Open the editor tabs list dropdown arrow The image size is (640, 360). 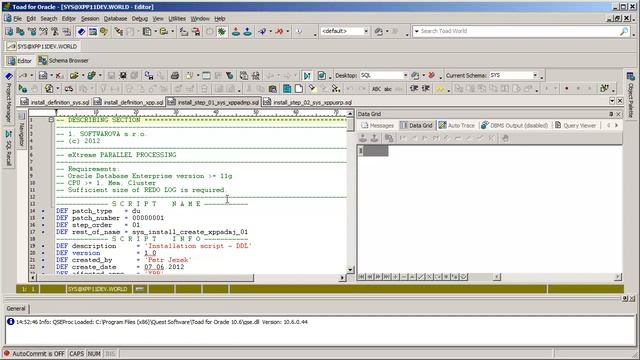(612, 101)
